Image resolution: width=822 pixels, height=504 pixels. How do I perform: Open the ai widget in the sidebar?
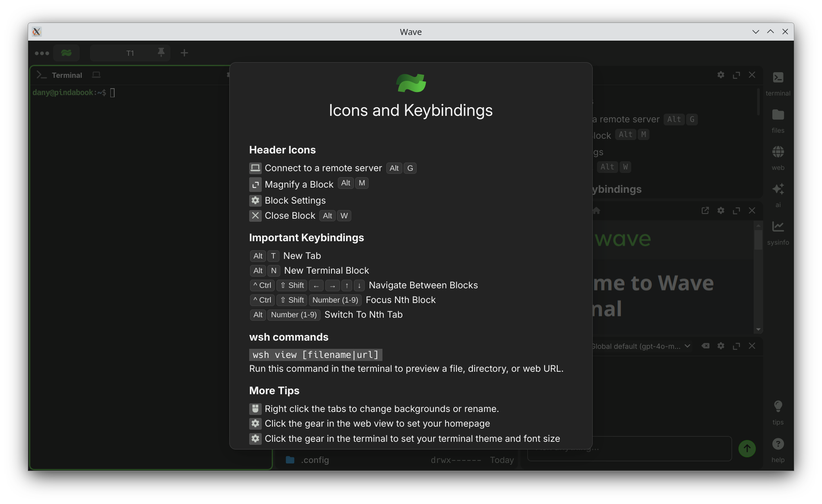[777, 195]
